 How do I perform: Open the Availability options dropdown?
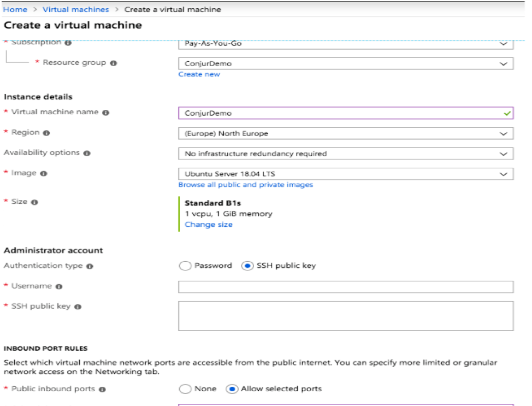(345, 154)
